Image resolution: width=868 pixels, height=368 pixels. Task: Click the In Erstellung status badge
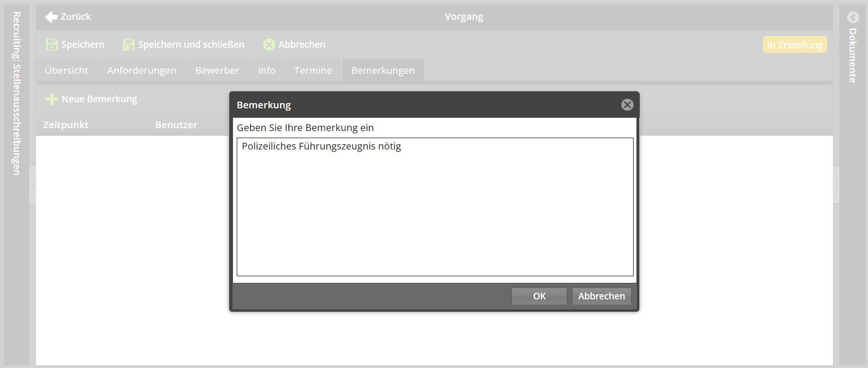tap(795, 45)
